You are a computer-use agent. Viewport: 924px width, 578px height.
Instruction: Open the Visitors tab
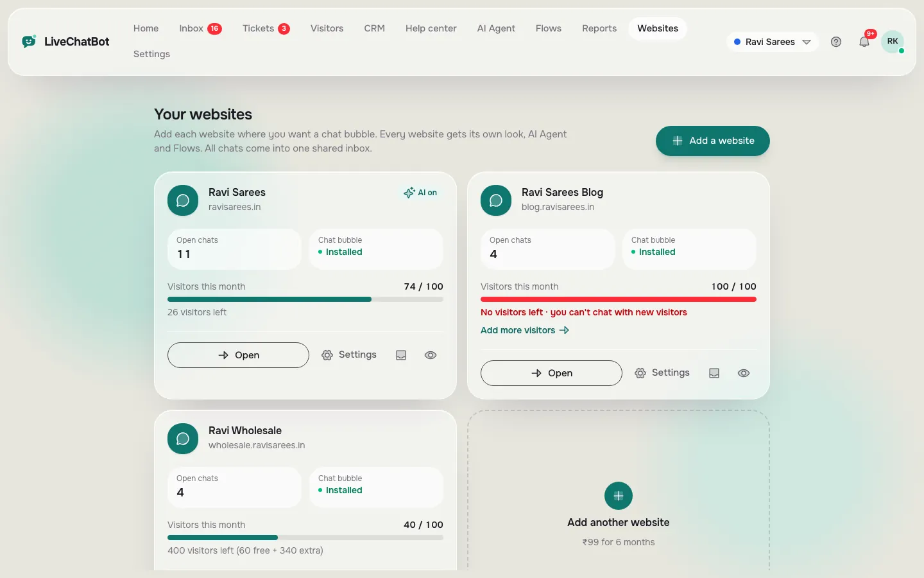(327, 28)
